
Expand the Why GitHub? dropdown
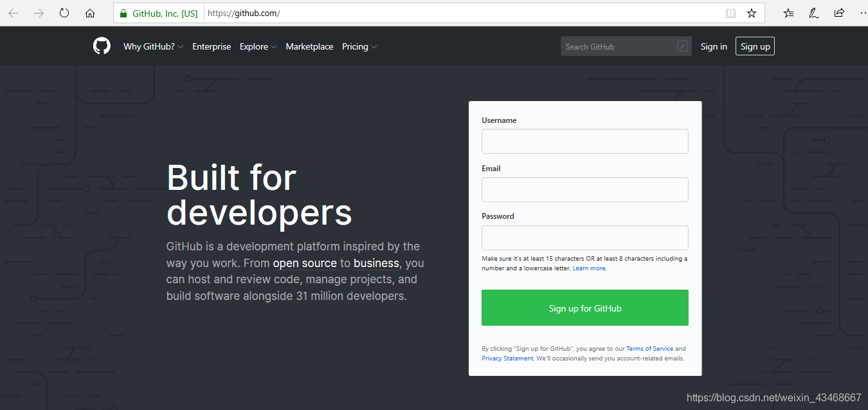pyautogui.click(x=154, y=46)
